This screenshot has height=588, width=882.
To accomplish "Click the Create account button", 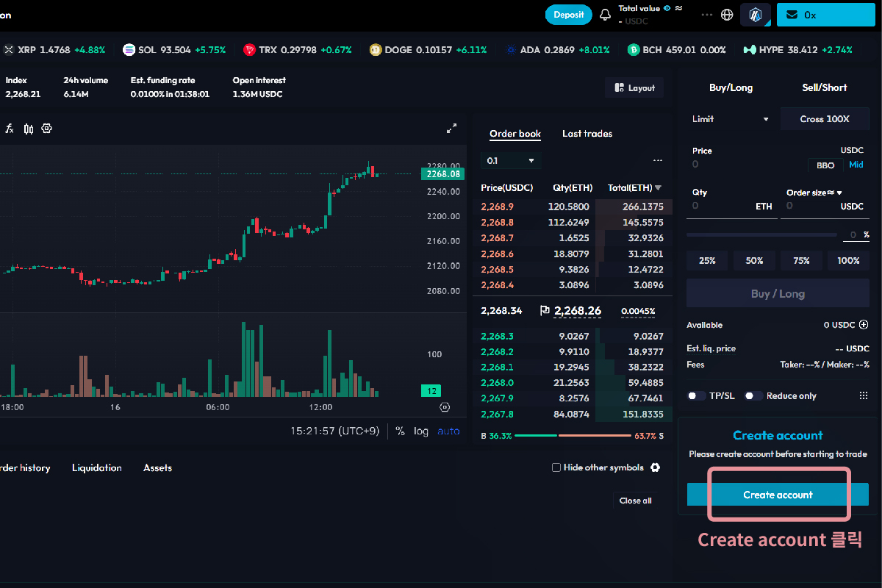I will click(778, 495).
